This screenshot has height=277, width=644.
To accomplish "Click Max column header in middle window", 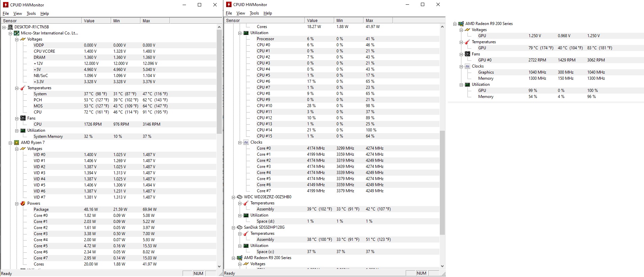I will pos(378,20).
